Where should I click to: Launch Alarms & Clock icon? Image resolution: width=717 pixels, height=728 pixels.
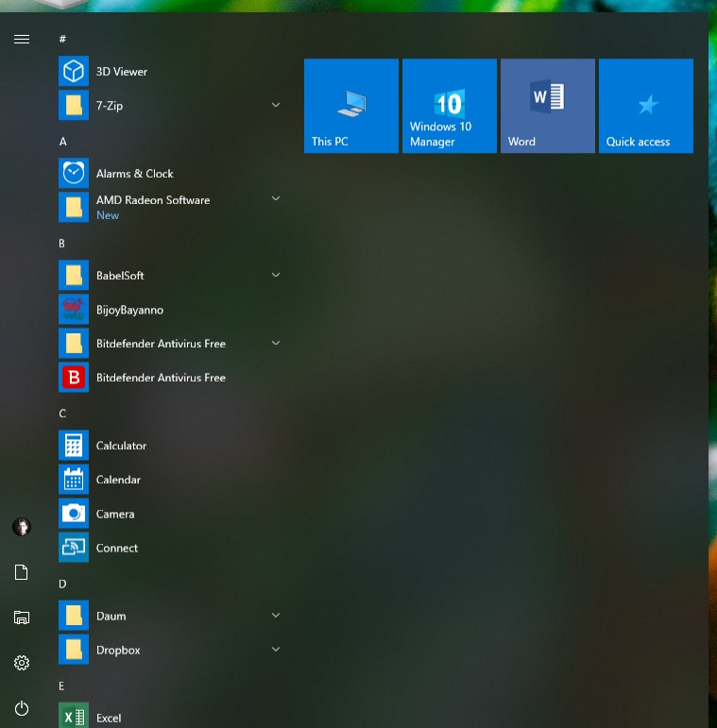pos(74,173)
